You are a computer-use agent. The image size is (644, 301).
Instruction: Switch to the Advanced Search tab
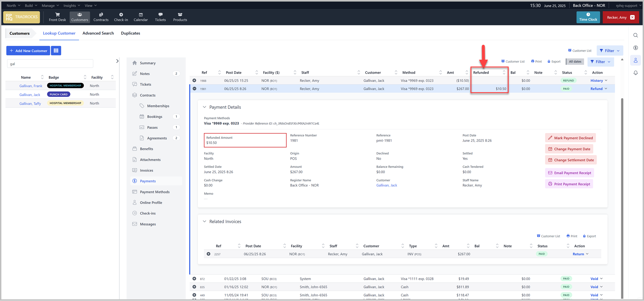[98, 33]
